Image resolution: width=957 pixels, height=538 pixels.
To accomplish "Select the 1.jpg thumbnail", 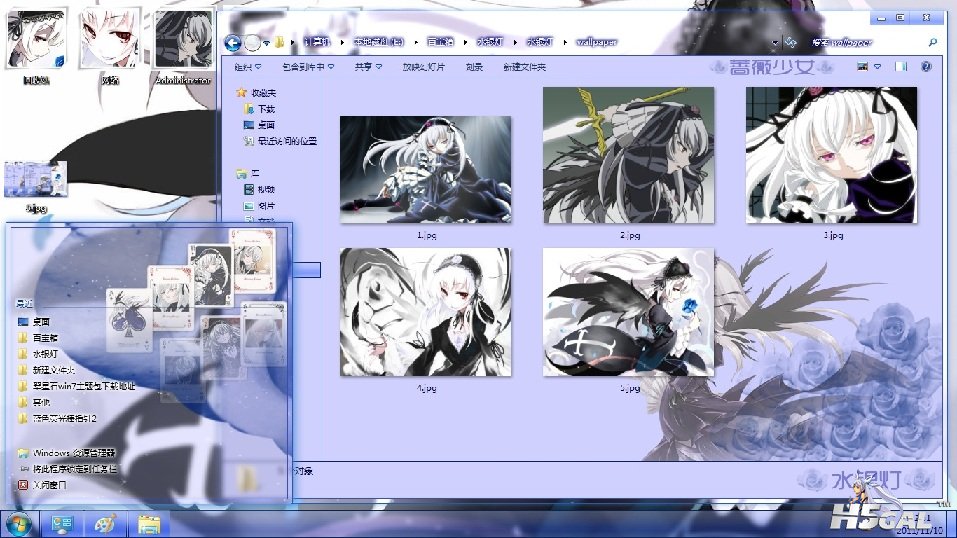I will (425, 169).
